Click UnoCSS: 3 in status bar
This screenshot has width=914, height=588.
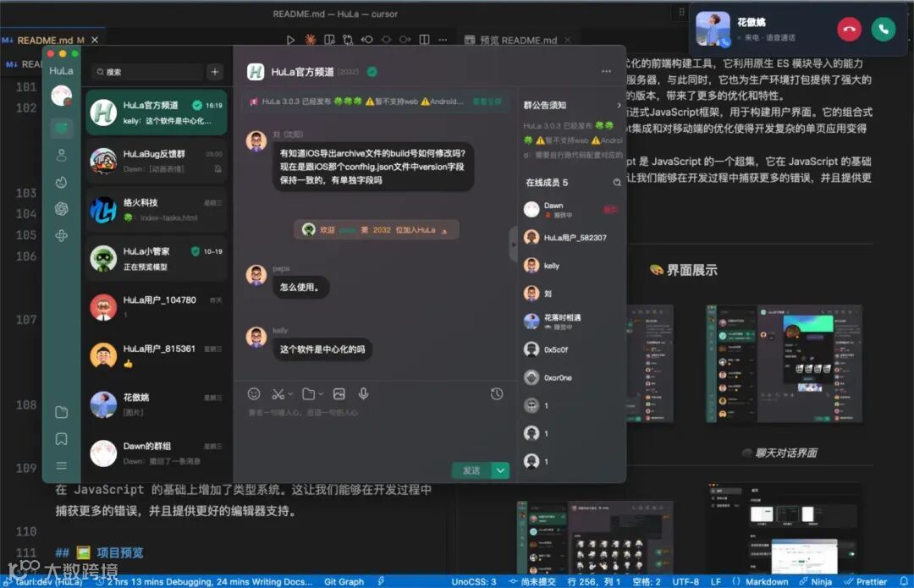473,581
